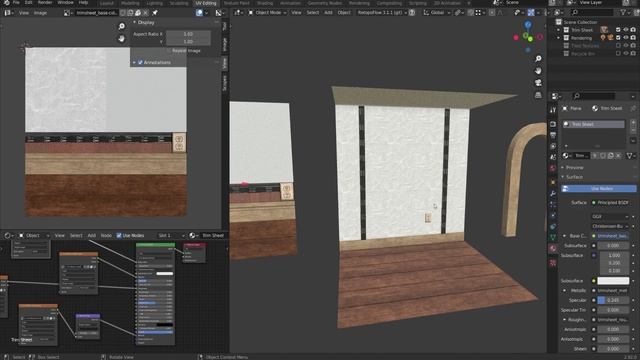This screenshot has height=360, width=640.
Task: Click the pan hand icon in image editor
Action: coord(122,39)
